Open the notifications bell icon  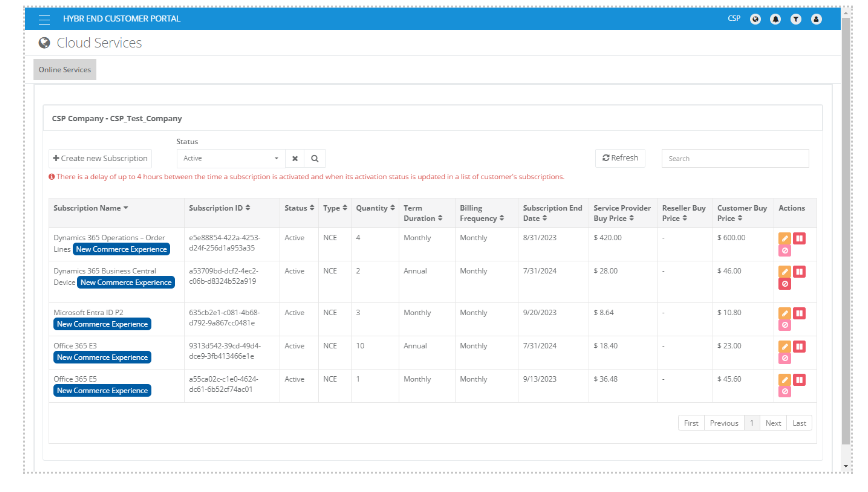click(776, 19)
